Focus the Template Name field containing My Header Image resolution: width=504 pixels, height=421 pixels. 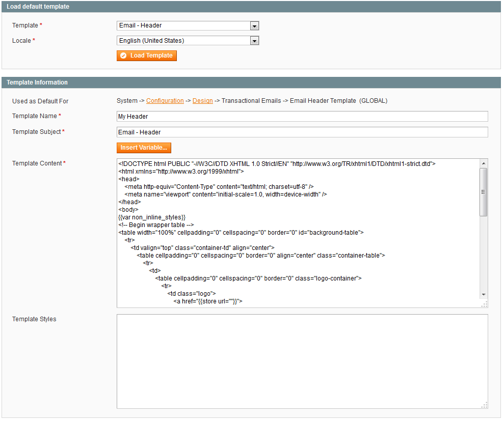[302, 117]
